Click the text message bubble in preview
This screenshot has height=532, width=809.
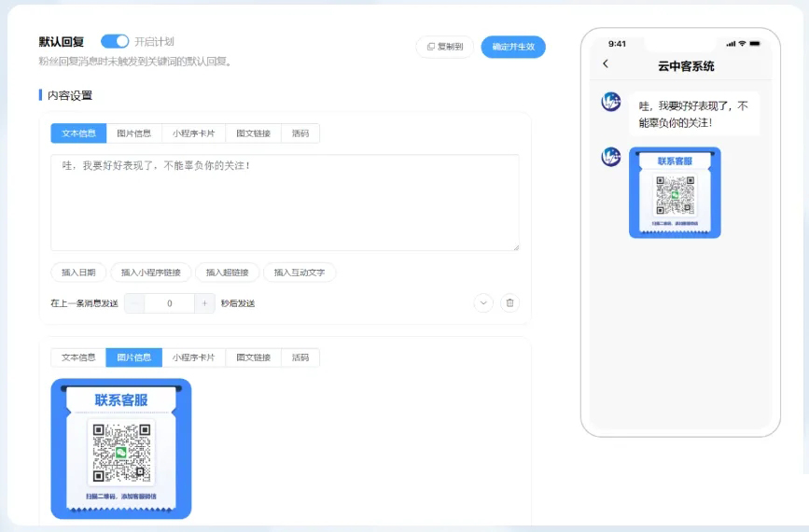[694, 114]
